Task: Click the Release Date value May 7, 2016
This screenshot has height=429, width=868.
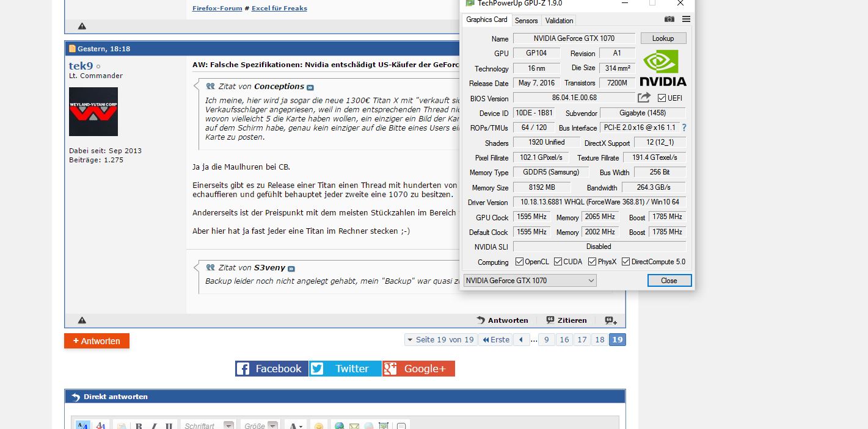Action: (x=536, y=83)
